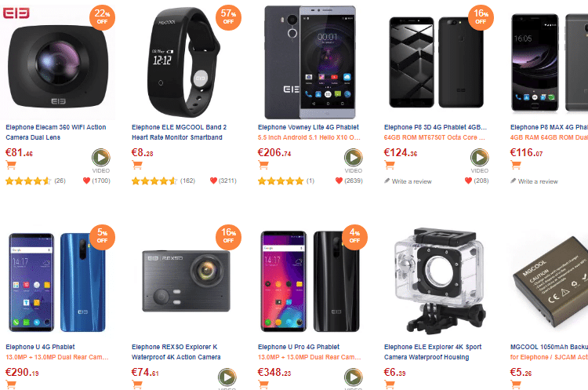This screenshot has height=390, width=588.
Task: Like the Vowney Lite phablet with heart
Action: coord(339,181)
